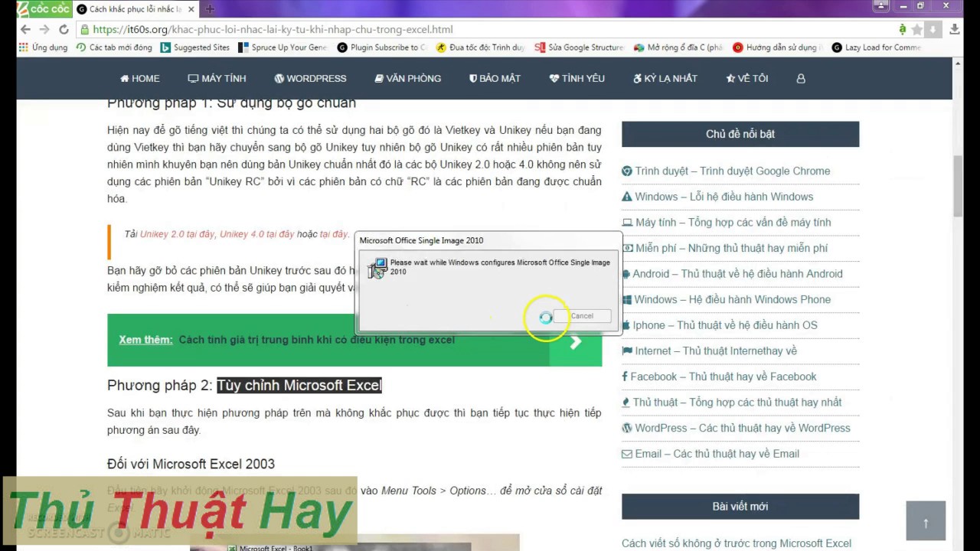Open 'Facebook – Thủ thuật hay về Facebook' topic
The image size is (980, 551).
(x=719, y=377)
